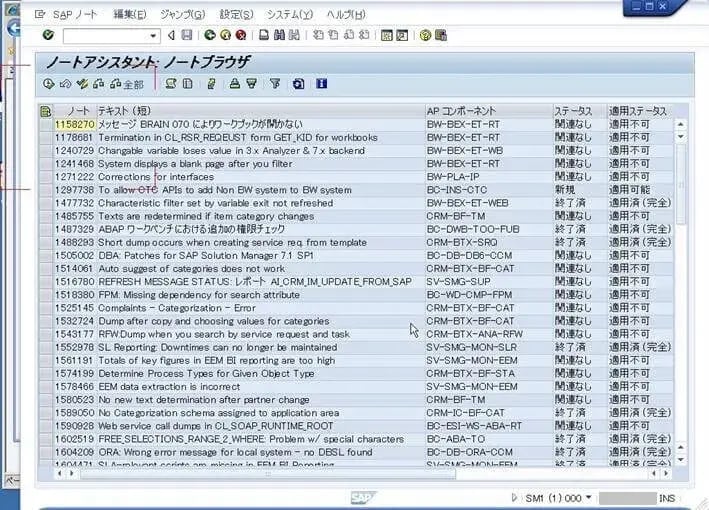Click the yellow Exit icon
This screenshot has height=510, width=709.
pyautogui.click(x=225, y=35)
